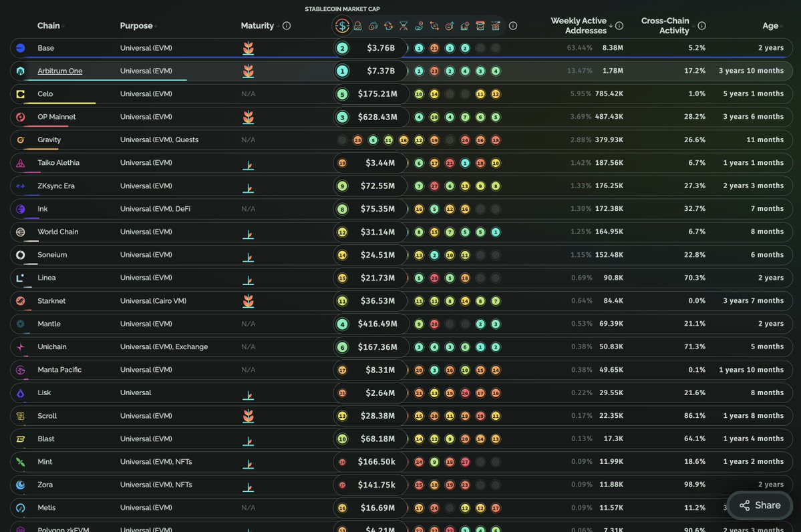Click Universal (EVM), Quests purpose for Gravity
This screenshot has height=532, width=801.
coord(160,140)
